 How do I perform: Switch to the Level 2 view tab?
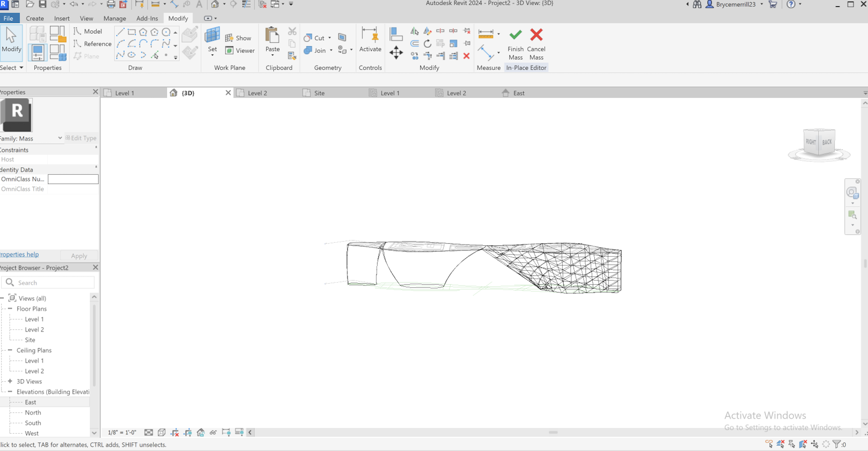(257, 93)
